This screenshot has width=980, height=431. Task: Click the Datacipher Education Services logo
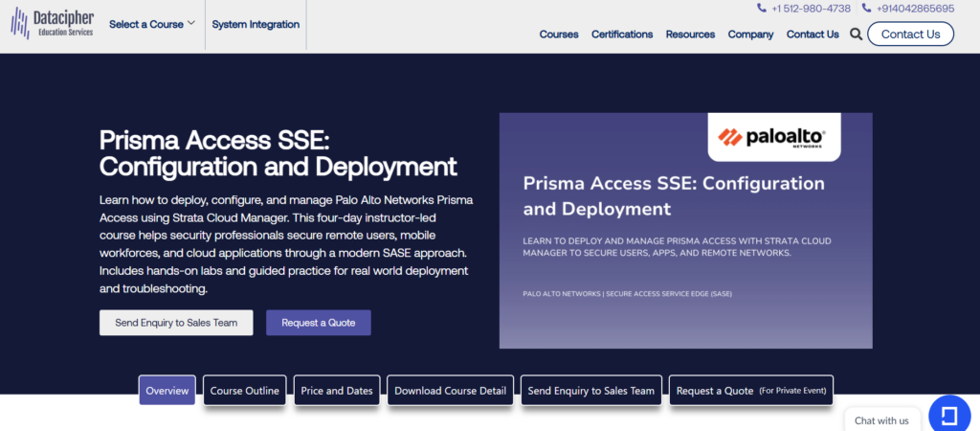tap(52, 23)
